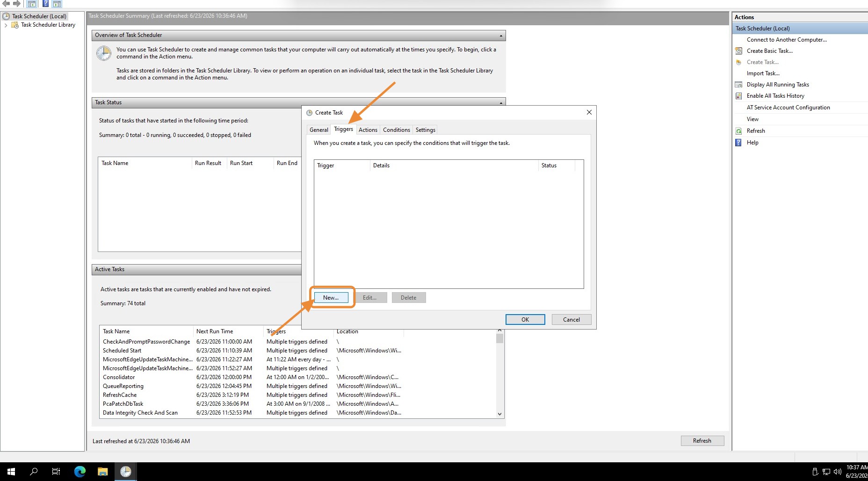The height and width of the screenshot is (481, 868).
Task: Open the Settings tab
Action: point(426,130)
